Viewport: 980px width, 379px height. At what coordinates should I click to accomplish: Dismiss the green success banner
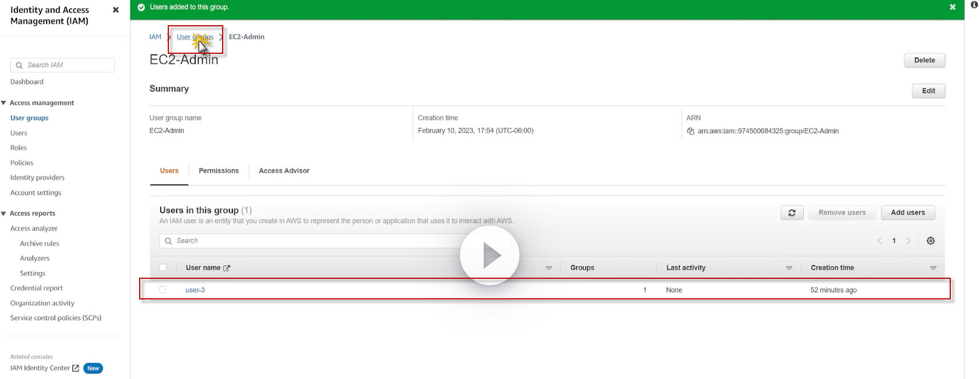tap(953, 7)
